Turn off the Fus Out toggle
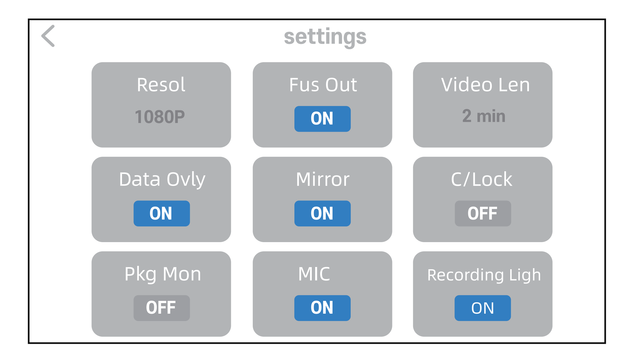 click(x=322, y=119)
